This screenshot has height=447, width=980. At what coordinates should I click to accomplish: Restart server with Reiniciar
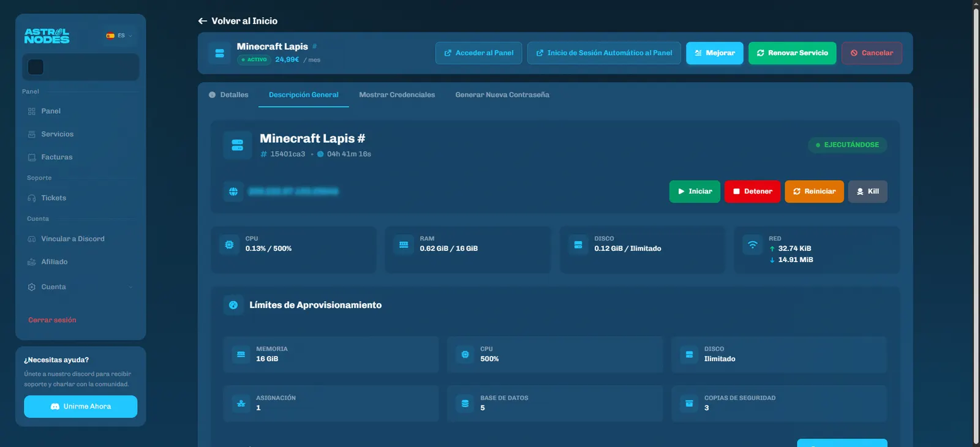click(814, 192)
